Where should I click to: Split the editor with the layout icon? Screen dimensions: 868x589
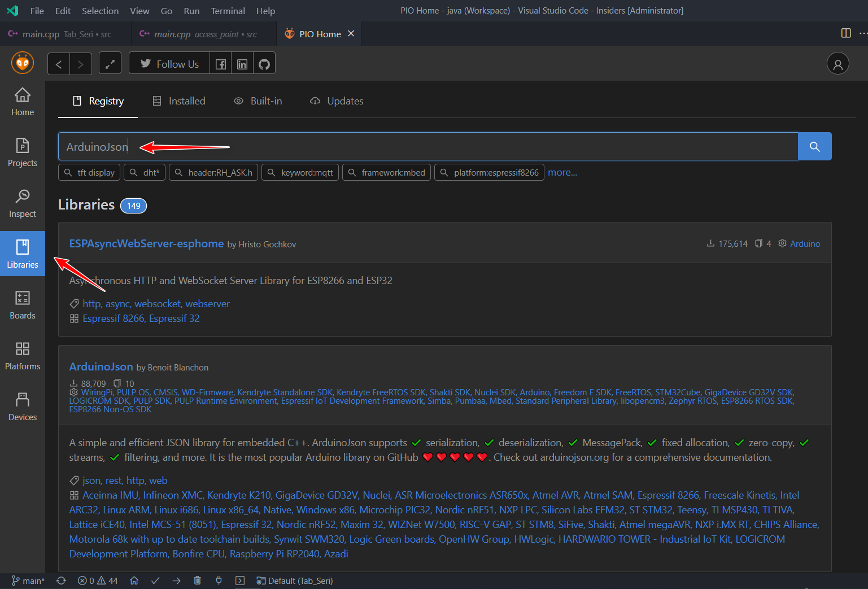(846, 33)
